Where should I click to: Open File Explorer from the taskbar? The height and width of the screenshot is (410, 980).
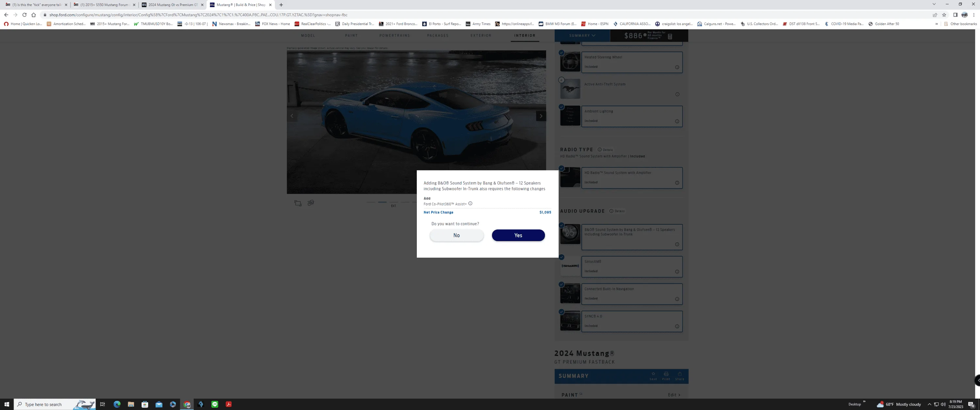[131, 404]
